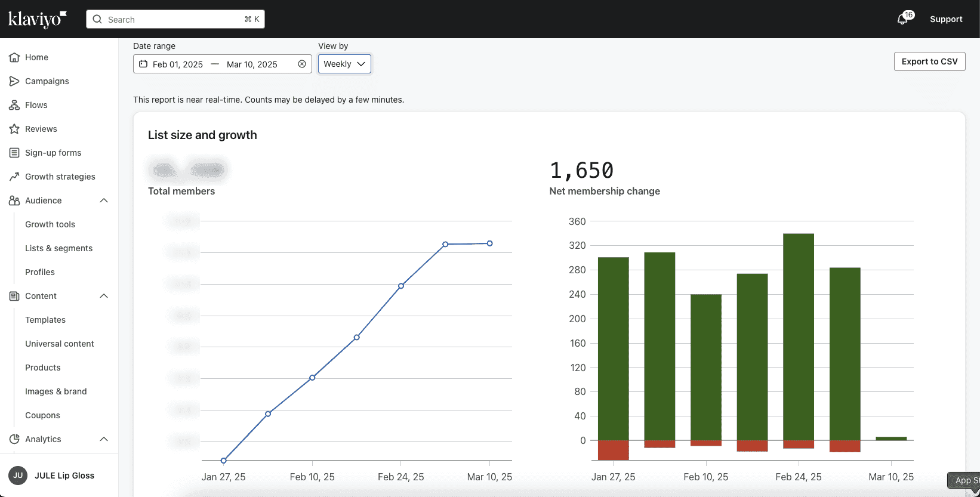Click the Flows sidebar icon
The width and height of the screenshot is (980, 497).
point(14,105)
